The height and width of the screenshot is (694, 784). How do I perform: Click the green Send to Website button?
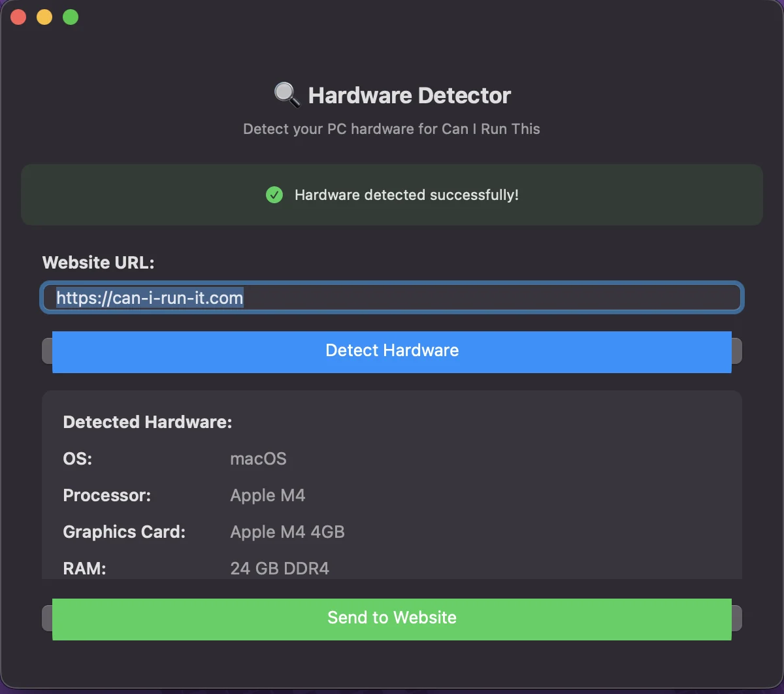[392, 619]
